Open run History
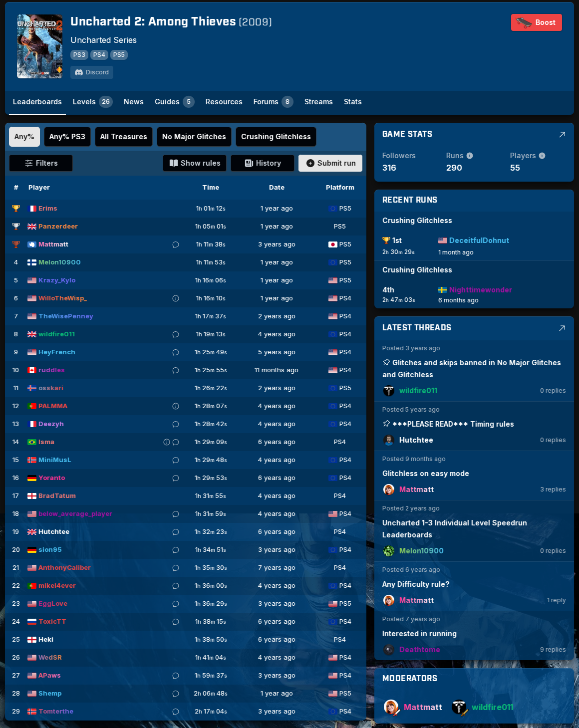 pyautogui.click(x=263, y=163)
